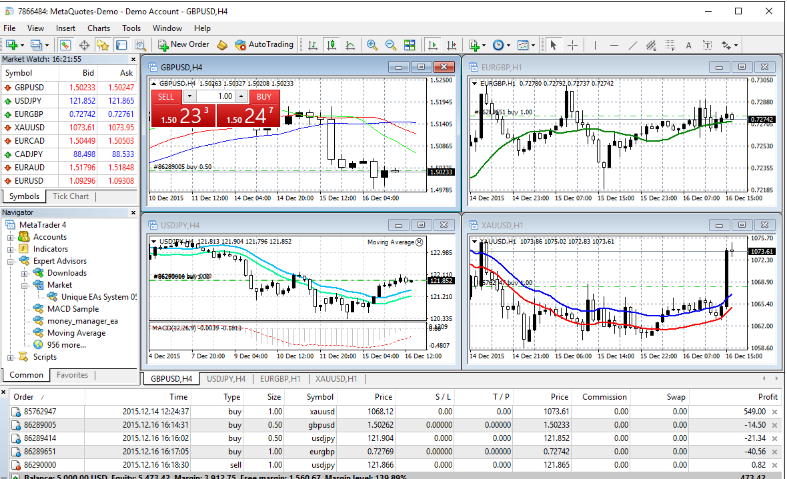The width and height of the screenshot is (787, 479).
Task: Select XAUUSD row in Market Watch
Action: 69,128
